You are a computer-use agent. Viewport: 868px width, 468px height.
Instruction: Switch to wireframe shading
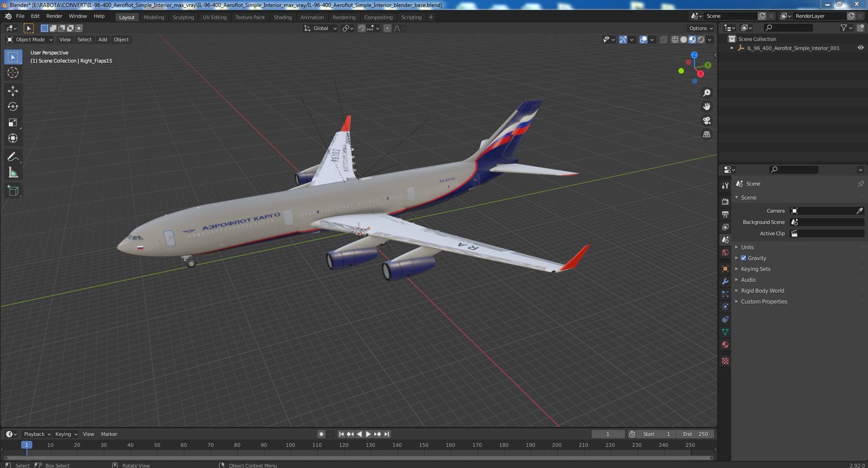point(675,40)
